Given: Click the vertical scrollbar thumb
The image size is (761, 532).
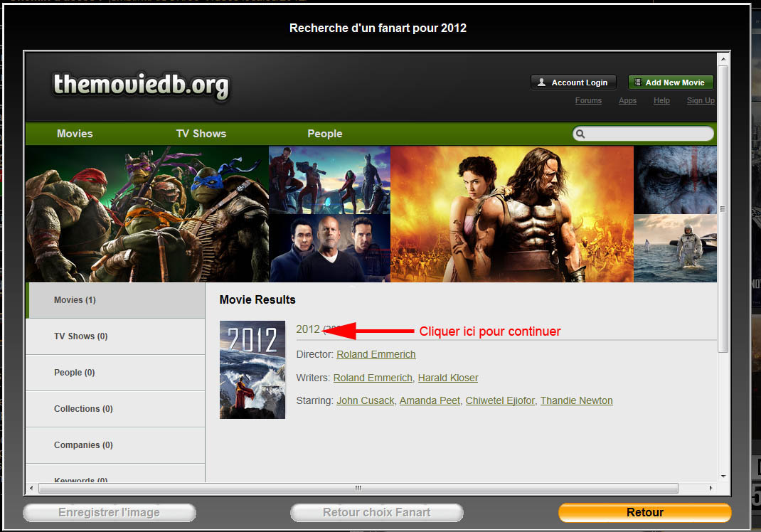Looking at the screenshot, I should coord(723,208).
